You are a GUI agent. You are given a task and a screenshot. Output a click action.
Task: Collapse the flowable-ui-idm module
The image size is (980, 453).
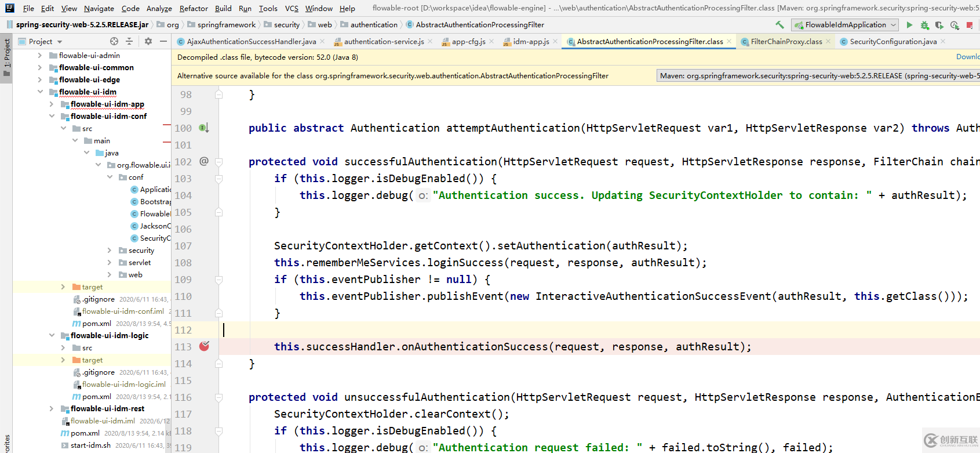click(x=40, y=92)
